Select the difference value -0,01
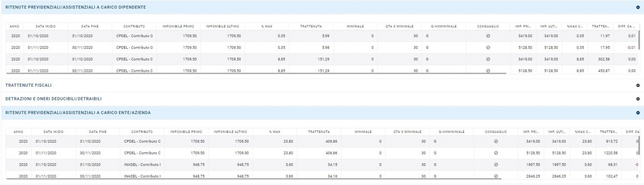 pos(632,48)
